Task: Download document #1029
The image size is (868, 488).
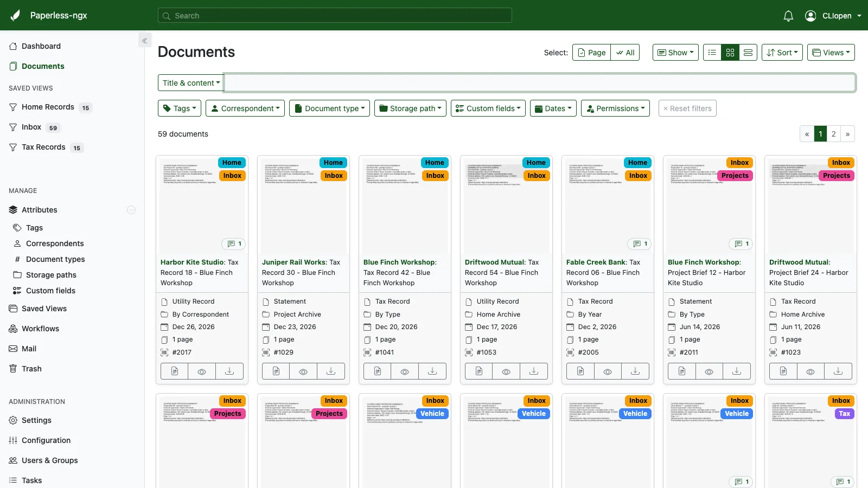Action: coord(331,371)
